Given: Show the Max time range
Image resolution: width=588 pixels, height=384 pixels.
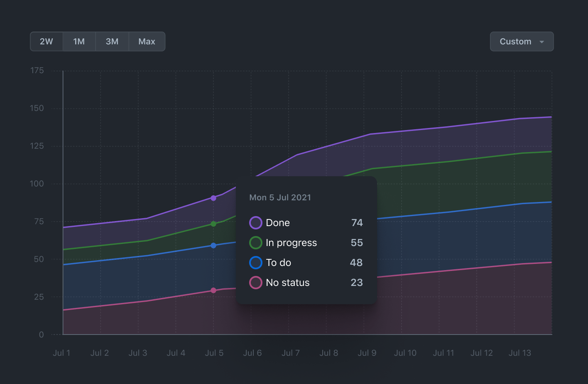Looking at the screenshot, I should click(x=147, y=42).
